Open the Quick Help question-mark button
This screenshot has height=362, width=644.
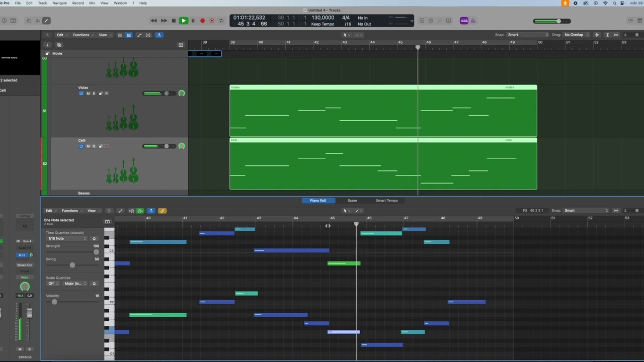coord(4,21)
